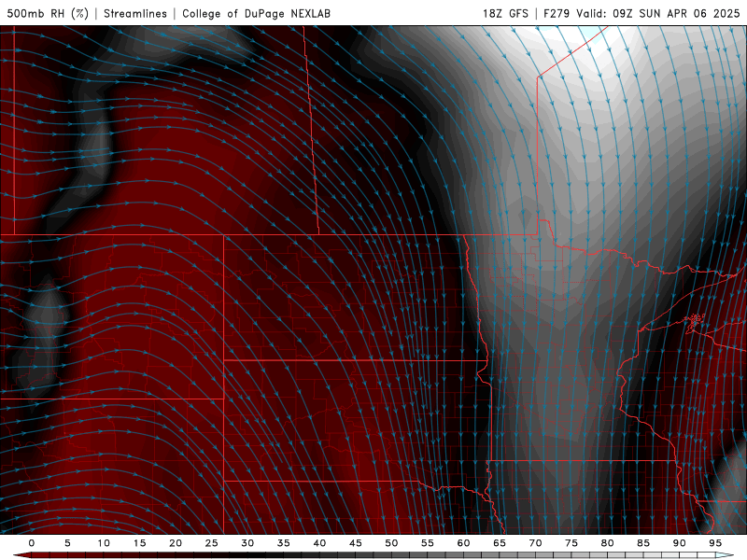This screenshot has width=747, height=560.
Task: Select the colorbar label "20"
Action: tap(176, 543)
